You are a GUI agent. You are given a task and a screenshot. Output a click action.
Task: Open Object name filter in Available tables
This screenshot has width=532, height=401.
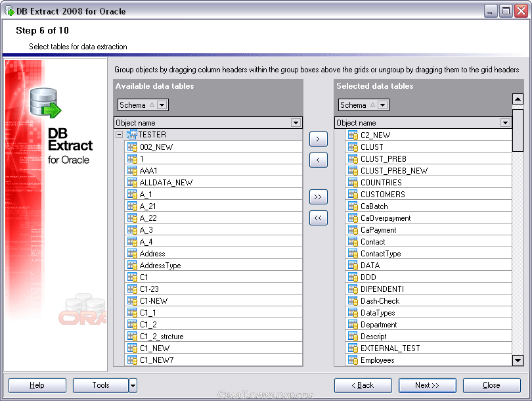[296, 122]
